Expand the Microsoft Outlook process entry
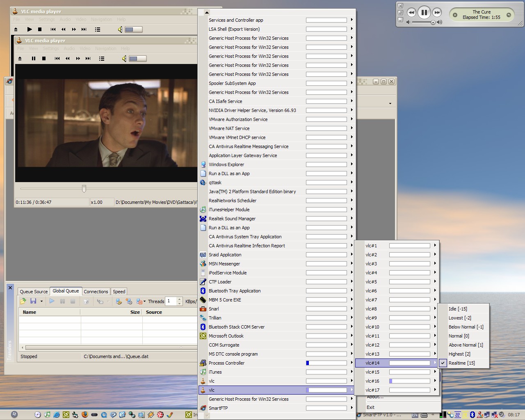This screenshot has height=420, width=525. pyautogui.click(x=276, y=336)
